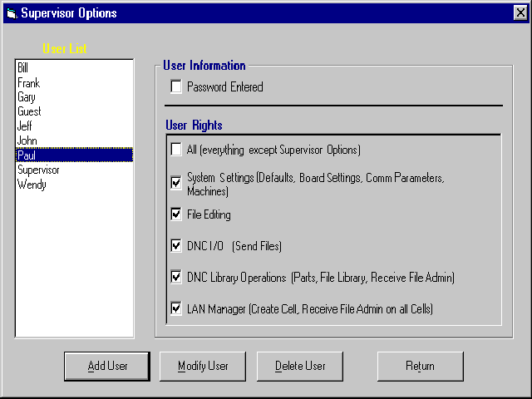The height and width of the screenshot is (399, 532).
Task: Choose Gary from the user list
Action: pyautogui.click(x=74, y=97)
